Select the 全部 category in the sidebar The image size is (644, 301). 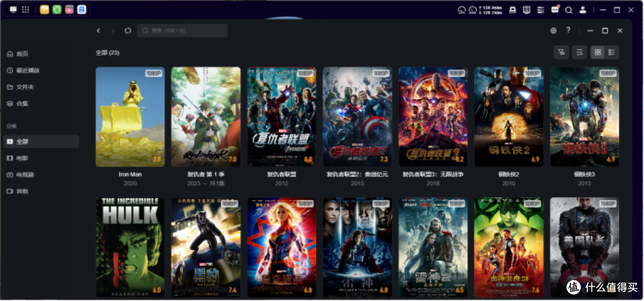click(x=41, y=142)
